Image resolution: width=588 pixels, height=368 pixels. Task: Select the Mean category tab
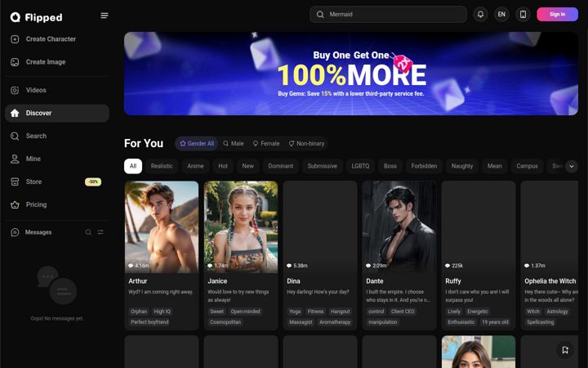pyautogui.click(x=494, y=166)
